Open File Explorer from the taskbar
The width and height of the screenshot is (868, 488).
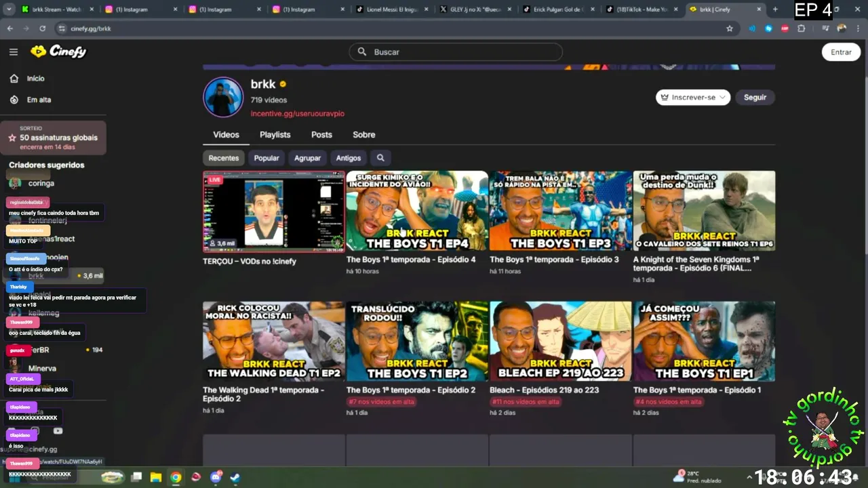(x=156, y=477)
